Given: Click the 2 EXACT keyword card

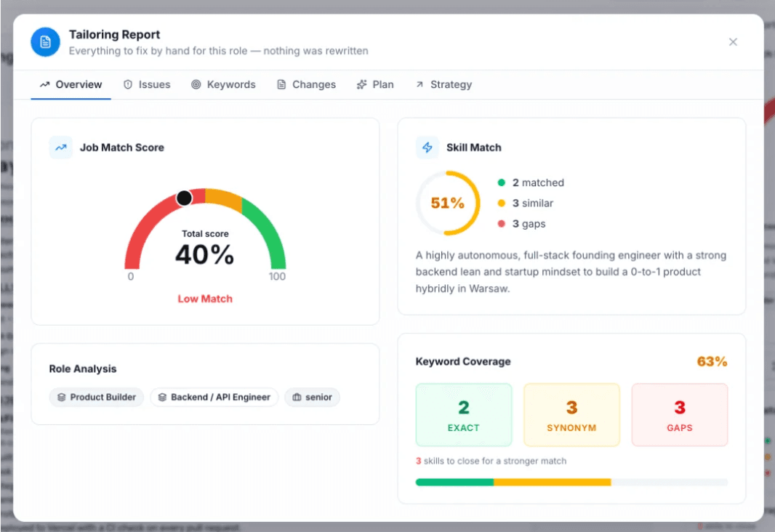Looking at the screenshot, I should tap(464, 415).
